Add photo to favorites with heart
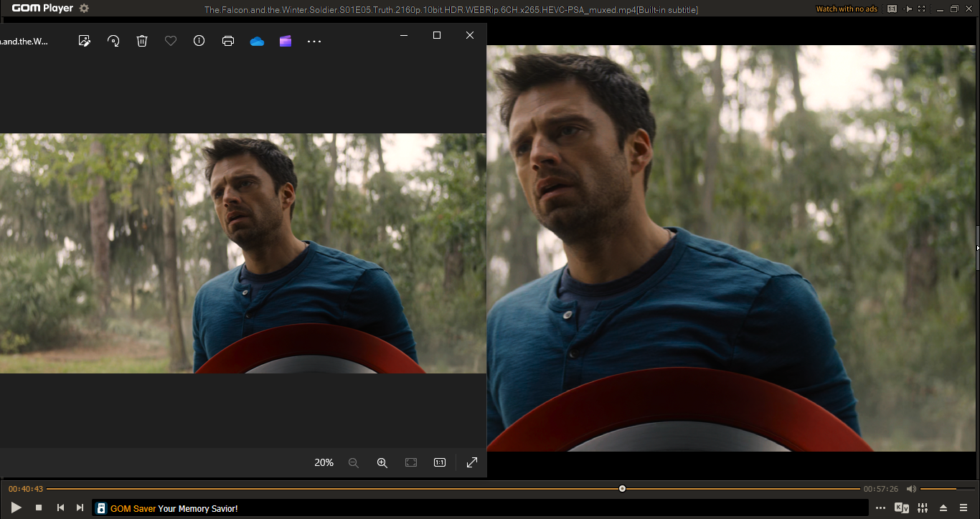This screenshot has width=980, height=519. 171,41
